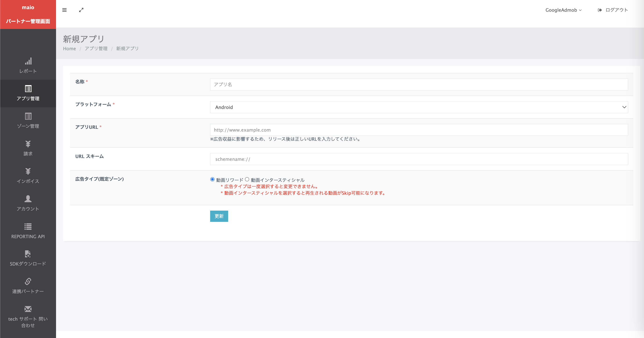Click the 請求 yen icon
Image resolution: width=644 pixels, height=338 pixels.
pyautogui.click(x=28, y=144)
